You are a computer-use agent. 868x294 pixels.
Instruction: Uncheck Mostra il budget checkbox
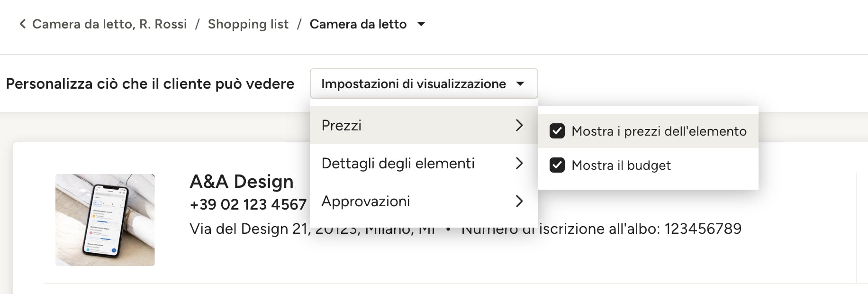point(557,165)
